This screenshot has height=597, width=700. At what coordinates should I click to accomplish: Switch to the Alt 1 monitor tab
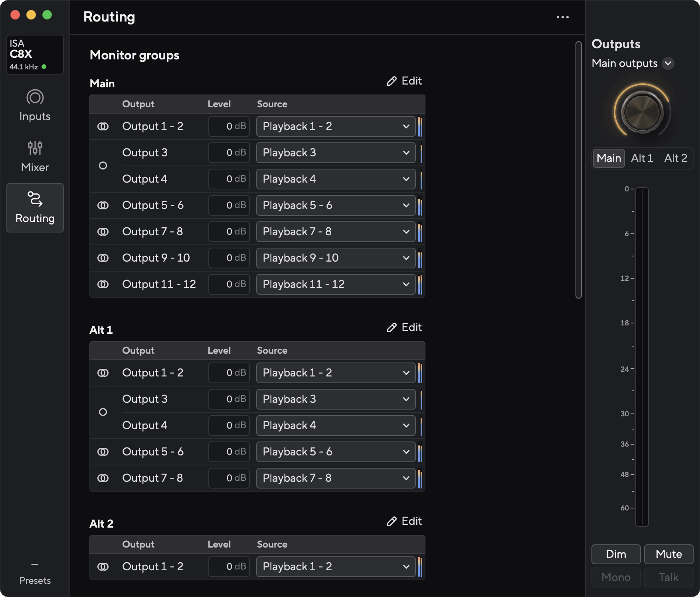(642, 158)
